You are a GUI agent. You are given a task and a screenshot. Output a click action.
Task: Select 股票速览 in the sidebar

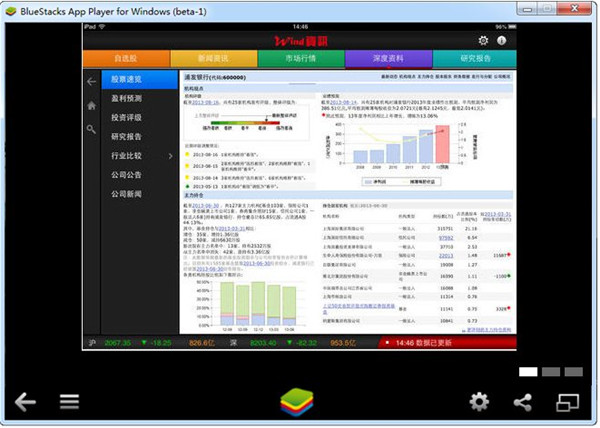(x=140, y=79)
